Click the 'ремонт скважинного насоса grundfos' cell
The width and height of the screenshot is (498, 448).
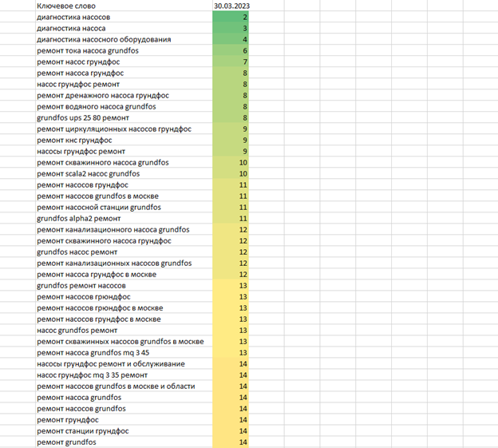click(x=124, y=162)
